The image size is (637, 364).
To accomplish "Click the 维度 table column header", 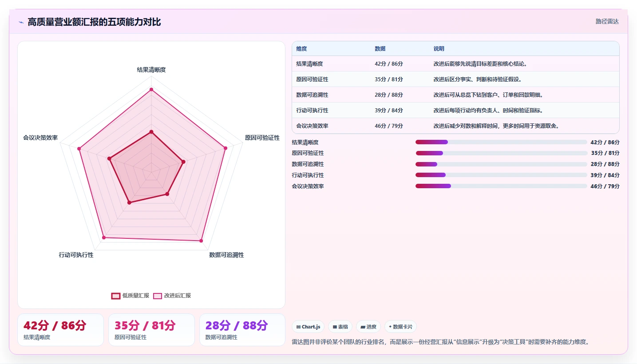I will 302,49.
